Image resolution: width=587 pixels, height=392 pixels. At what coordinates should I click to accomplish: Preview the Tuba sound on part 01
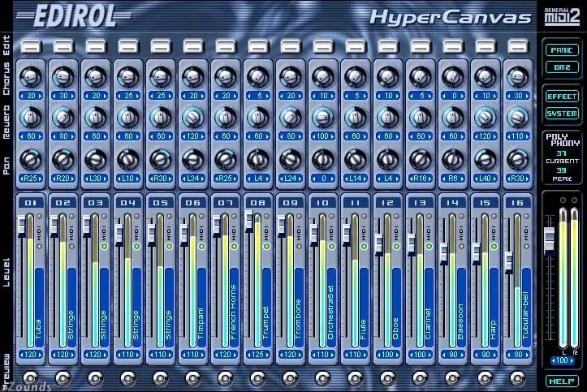(30, 378)
